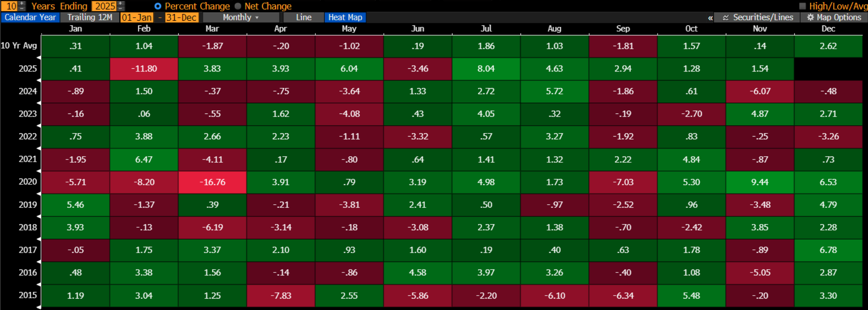868x310 pixels.
Task: Switch to the Trailing 12M tab
Action: click(90, 18)
